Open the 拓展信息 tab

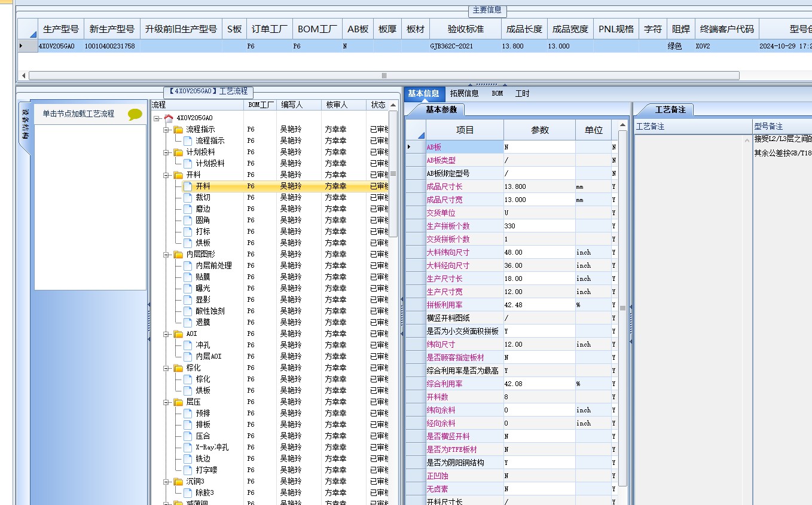tap(465, 93)
